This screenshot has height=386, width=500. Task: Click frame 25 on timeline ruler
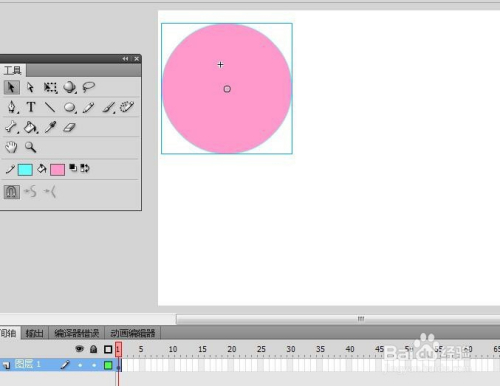click(x=261, y=349)
